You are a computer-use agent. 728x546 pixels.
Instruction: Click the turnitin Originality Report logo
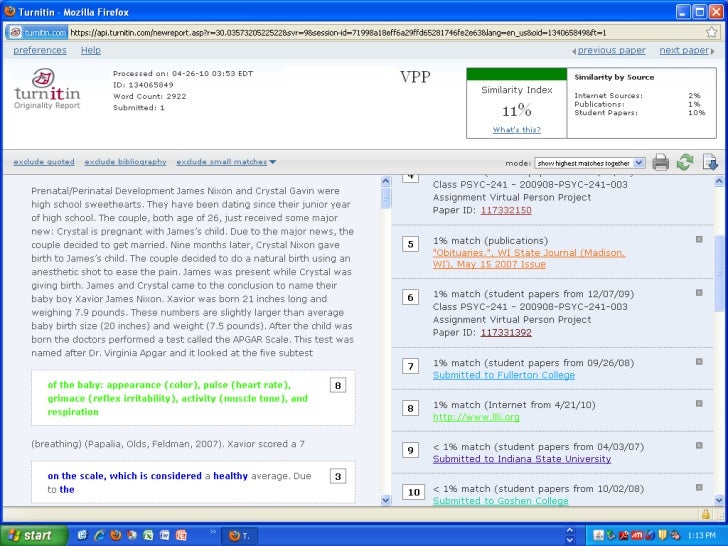coord(46,89)
